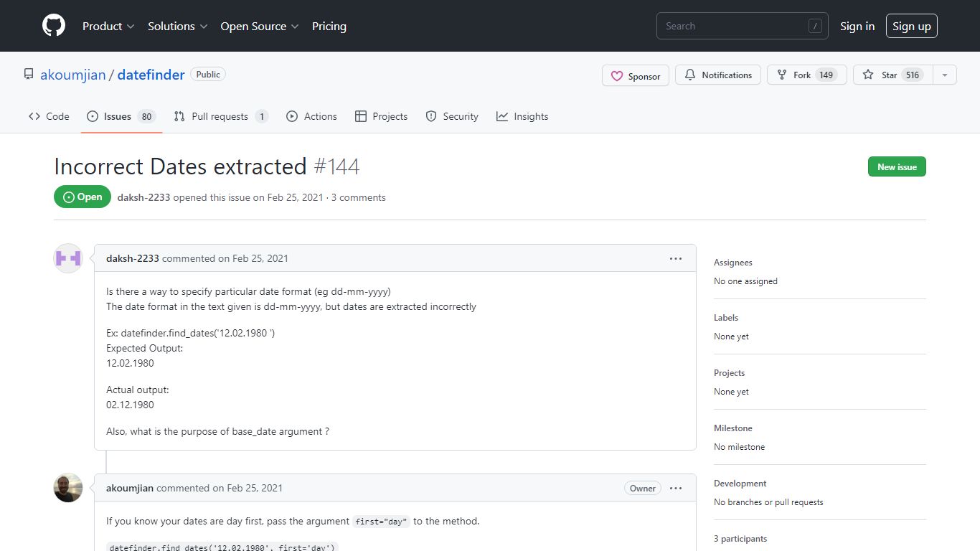The width and height of the screenshot is (980, 551).
Task: Click the 'Incorrect Dates extracted' issue title
Action: (x=181, y=166)
